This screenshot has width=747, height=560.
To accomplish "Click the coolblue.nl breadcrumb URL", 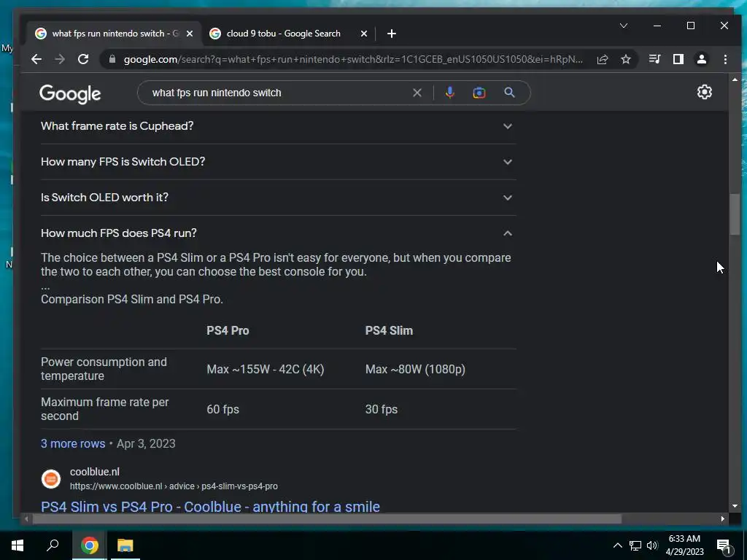I will click(x=174, y=486).
